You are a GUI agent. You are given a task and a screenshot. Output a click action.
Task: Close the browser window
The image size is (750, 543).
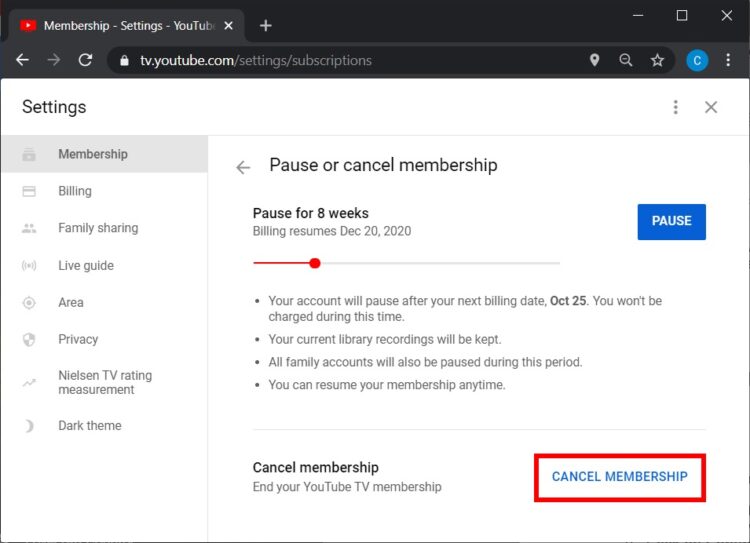click(x=727, y=15)
